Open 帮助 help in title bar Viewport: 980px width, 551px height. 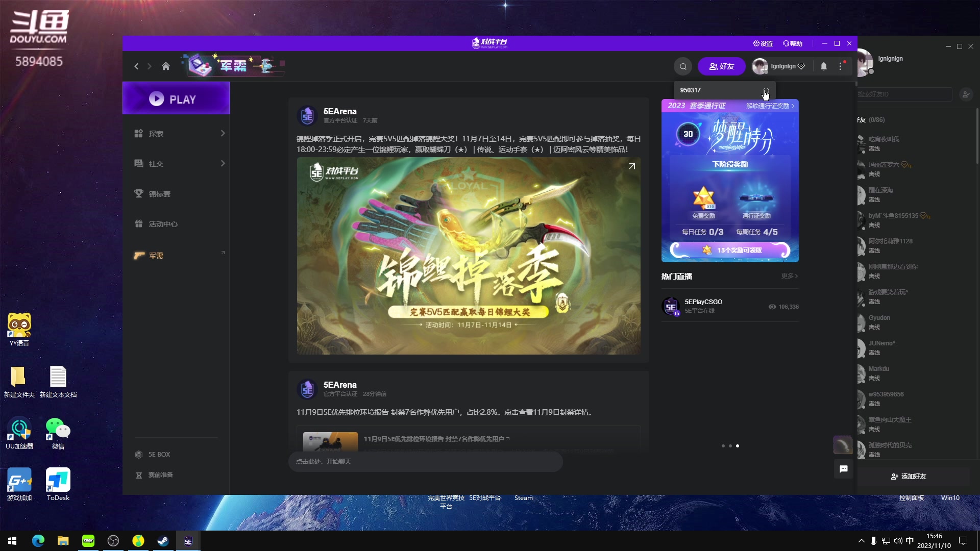point(793,43)
